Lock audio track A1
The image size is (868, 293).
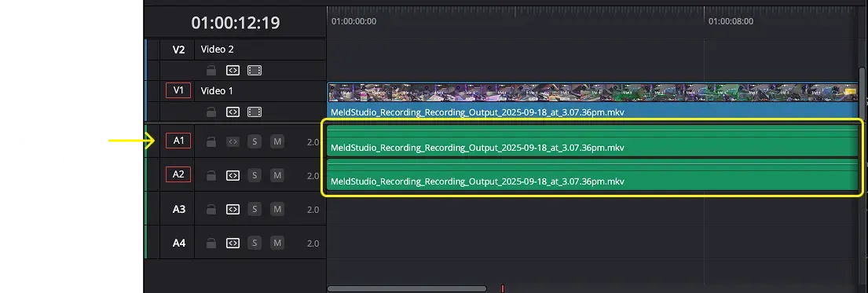click(211, 142)
